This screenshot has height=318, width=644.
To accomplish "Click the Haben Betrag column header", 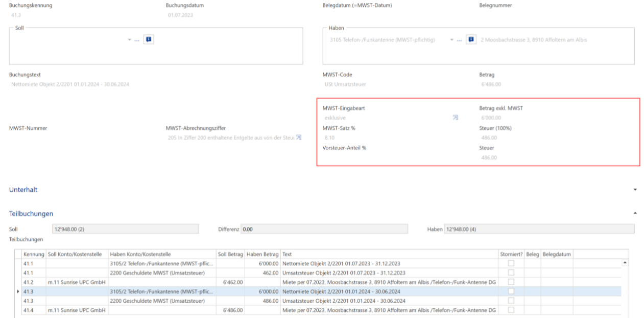I will 263,254.
